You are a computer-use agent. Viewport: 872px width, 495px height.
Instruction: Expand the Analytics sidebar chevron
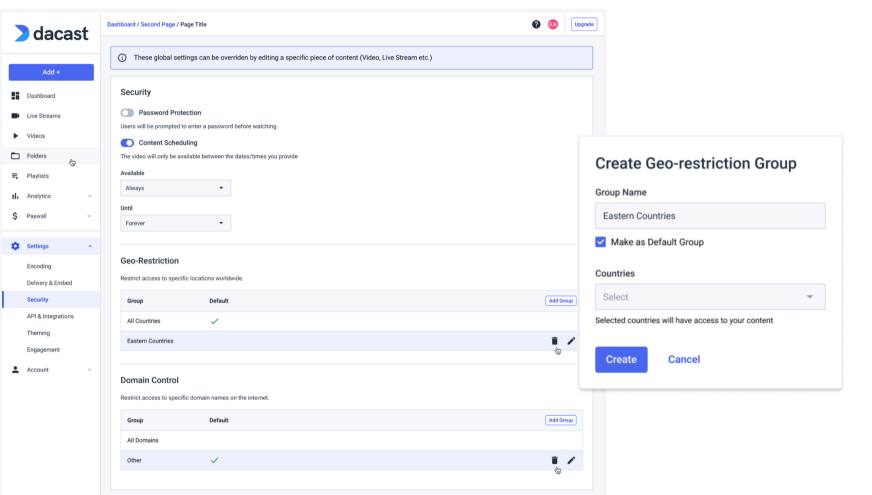pyautogui.click(x=90, y=196)
